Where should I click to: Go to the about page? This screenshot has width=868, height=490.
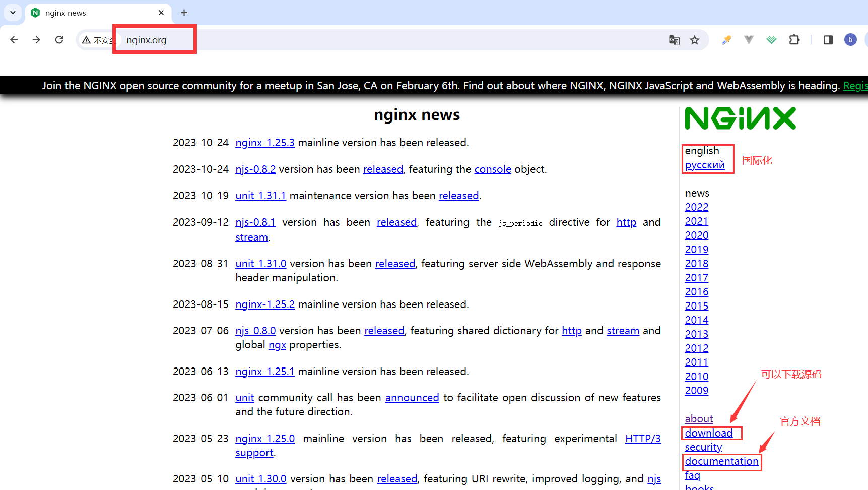click(x=699, y=419)
